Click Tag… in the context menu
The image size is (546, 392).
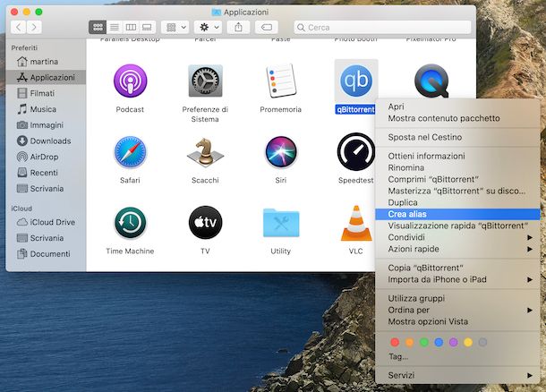(398, 356)
